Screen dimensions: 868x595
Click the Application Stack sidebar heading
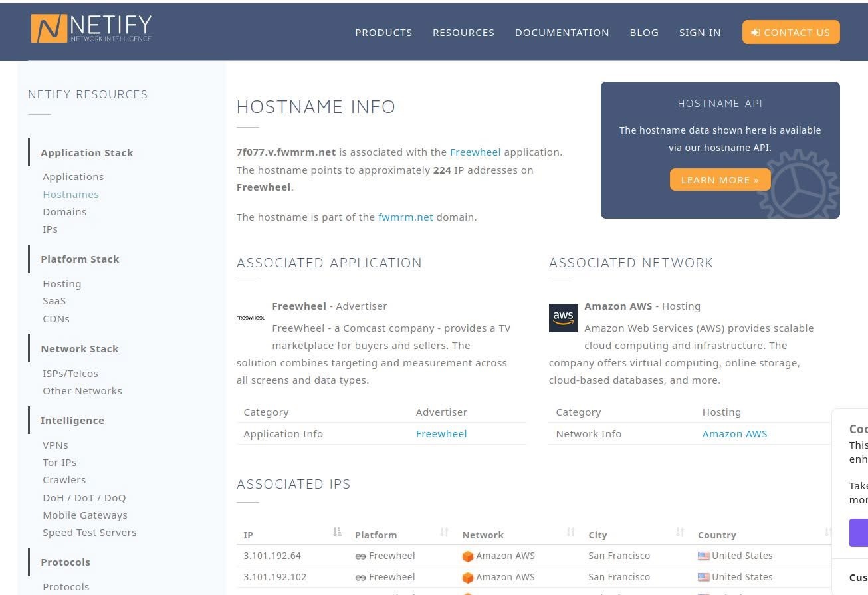86,153
